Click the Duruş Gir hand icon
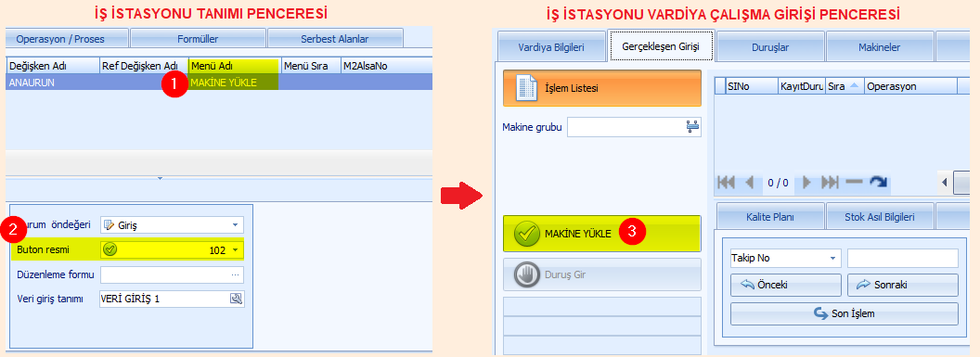The width and height of the screenshot is (980, 357). (x=526, y=274)
